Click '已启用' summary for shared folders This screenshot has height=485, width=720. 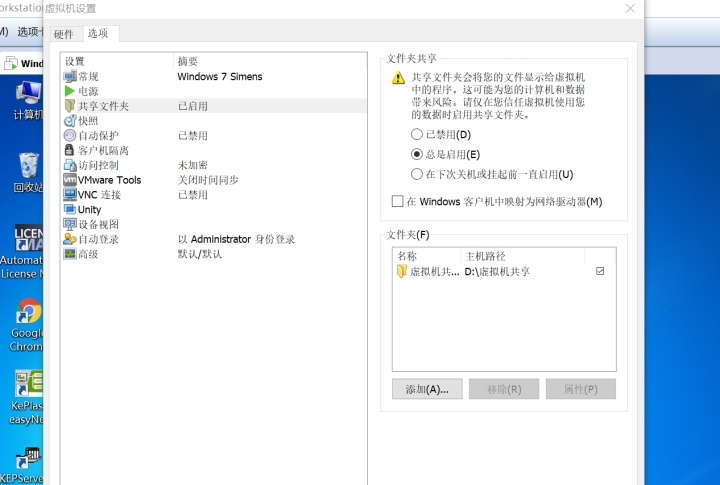192,106
